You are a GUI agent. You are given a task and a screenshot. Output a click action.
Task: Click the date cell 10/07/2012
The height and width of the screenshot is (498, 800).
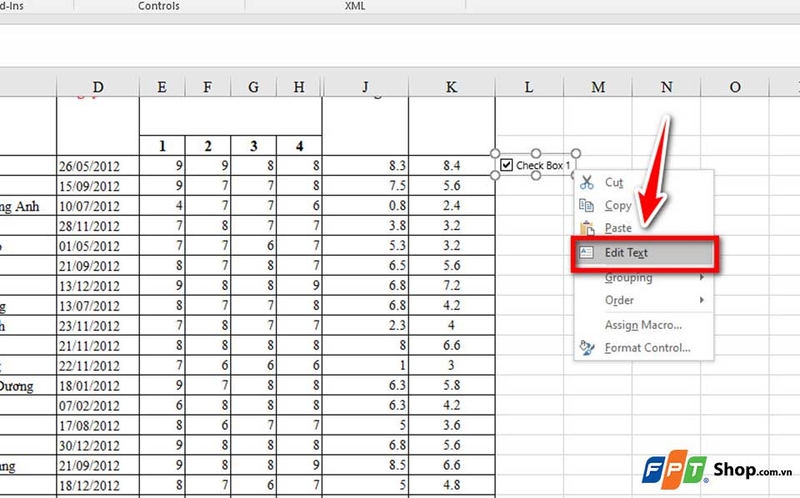pyautogui.click(x=98, y=206)
